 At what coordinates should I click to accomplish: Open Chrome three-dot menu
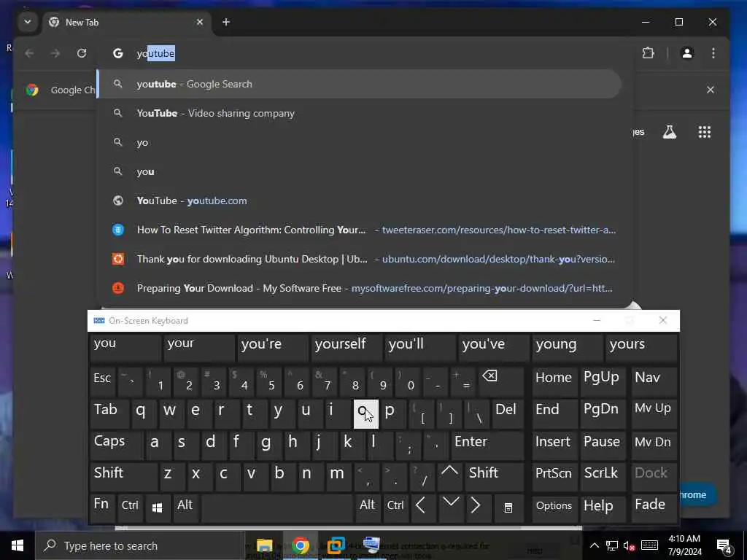(713, 52)
